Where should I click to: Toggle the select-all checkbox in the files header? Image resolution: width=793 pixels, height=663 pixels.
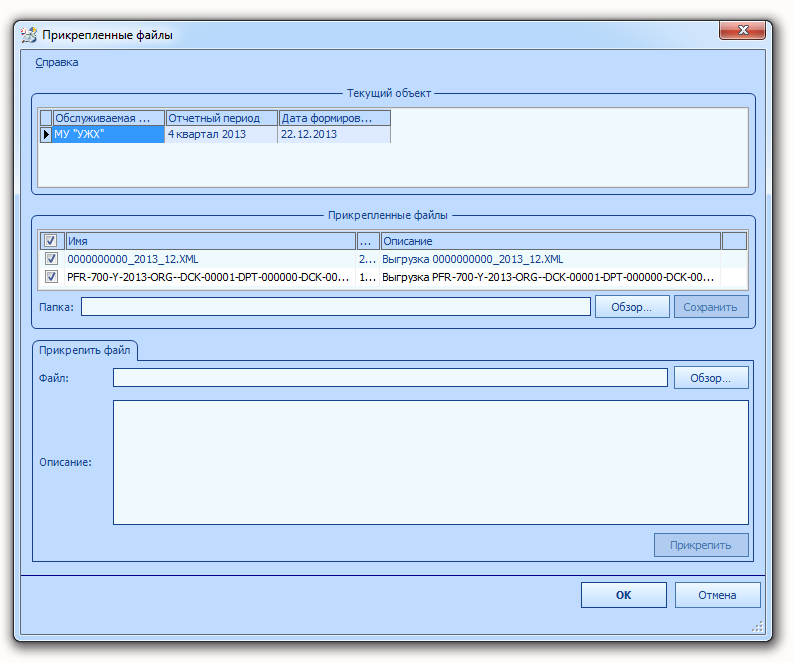tap(51, 241)
